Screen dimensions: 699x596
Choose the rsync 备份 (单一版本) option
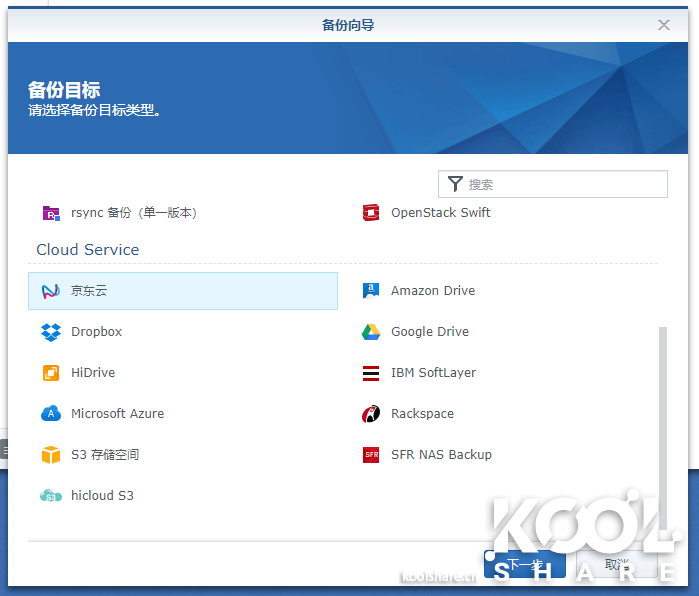pos(133,213)
